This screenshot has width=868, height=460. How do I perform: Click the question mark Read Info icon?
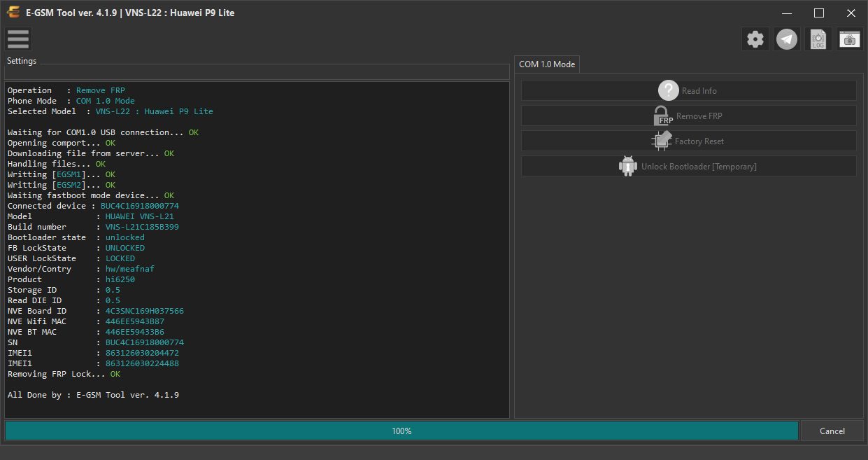669,90
